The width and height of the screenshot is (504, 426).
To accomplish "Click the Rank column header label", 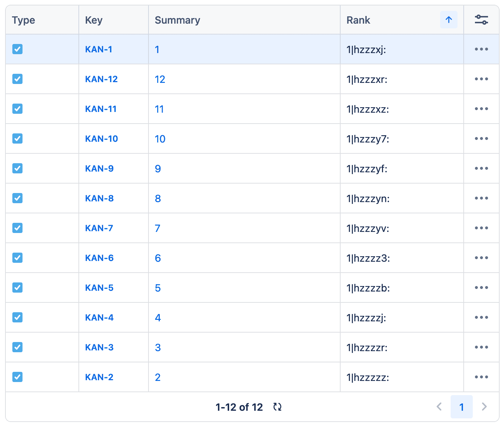I will pyautogui.click(x=358, y=20).
